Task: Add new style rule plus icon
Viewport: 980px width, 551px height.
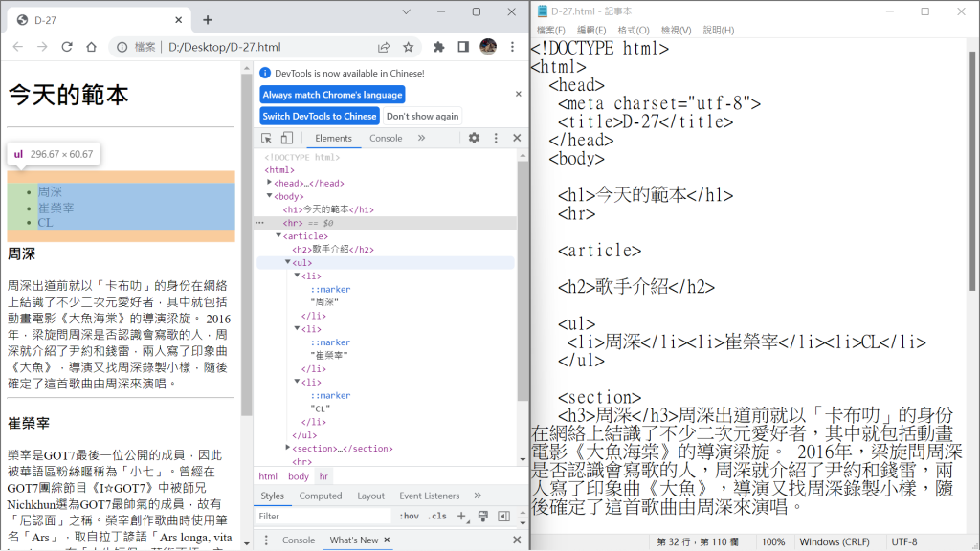Action: pos(462,516)
